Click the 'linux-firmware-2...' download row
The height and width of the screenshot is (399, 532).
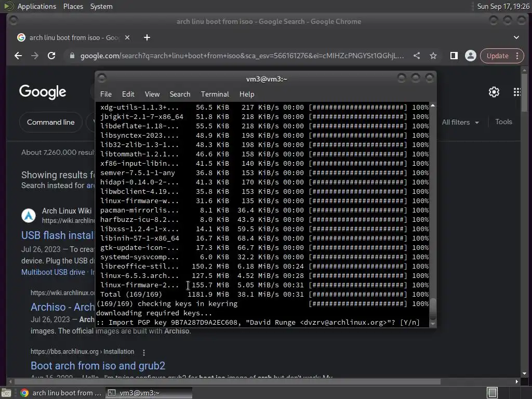click(x=264, y=285)
